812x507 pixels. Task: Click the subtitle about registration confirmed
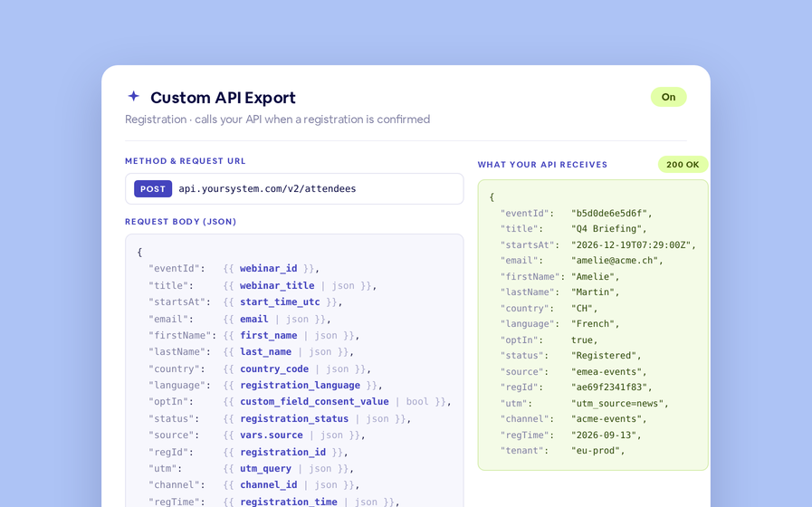pos(278,120)
